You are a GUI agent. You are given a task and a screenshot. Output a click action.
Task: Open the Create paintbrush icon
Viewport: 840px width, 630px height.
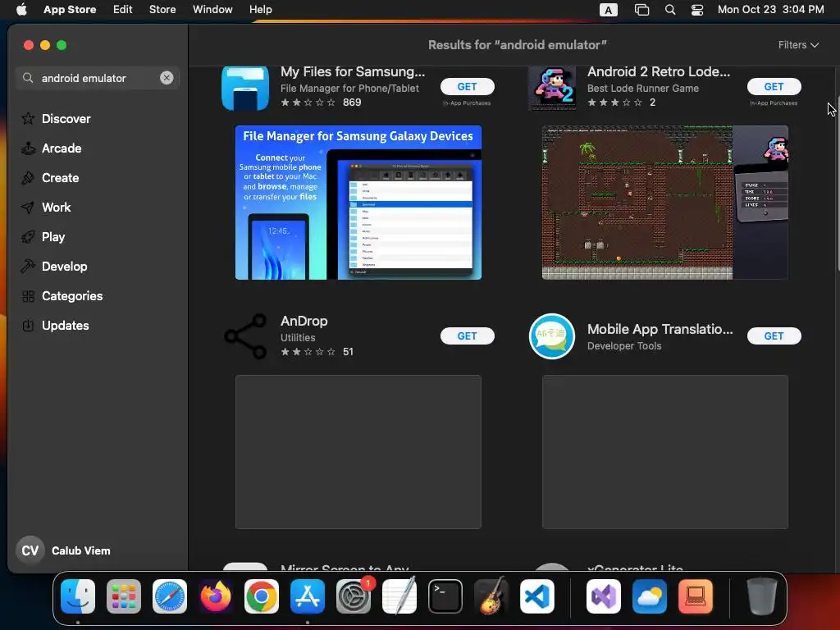(28, 178)
